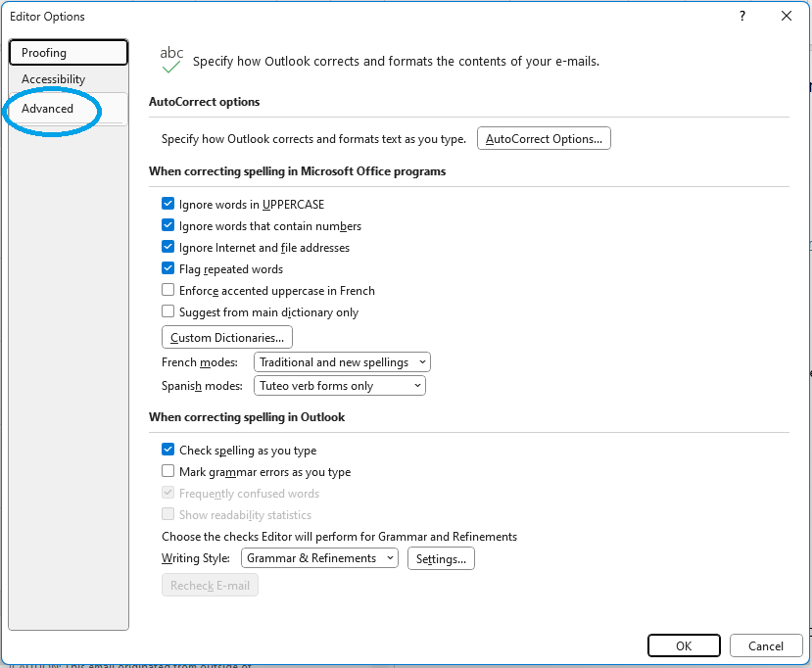This screenshot has height=668, width=812.
Task: Enable Enforce accented uppercase in French
Action: click(168, 291)
